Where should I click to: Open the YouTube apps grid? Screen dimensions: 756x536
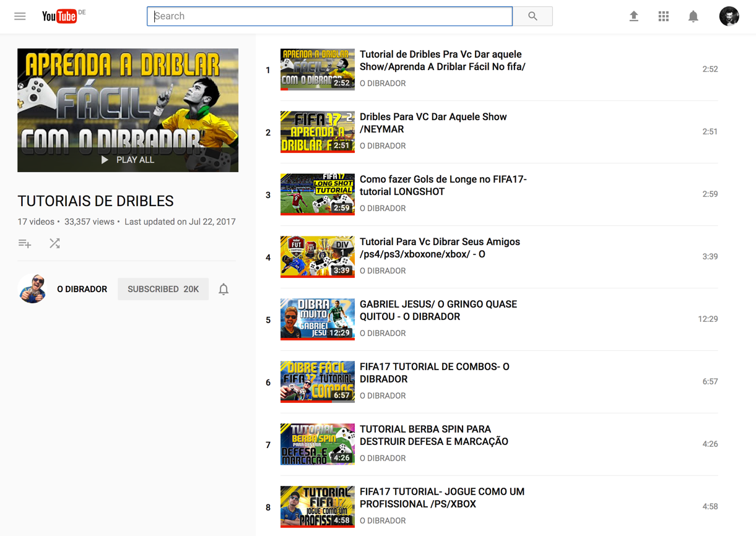click(663, 16)
